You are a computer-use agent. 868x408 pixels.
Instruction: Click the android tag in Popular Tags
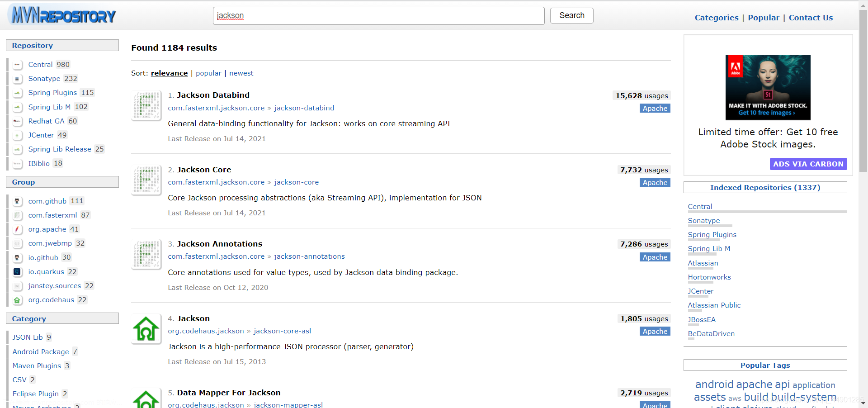[714, 384]
